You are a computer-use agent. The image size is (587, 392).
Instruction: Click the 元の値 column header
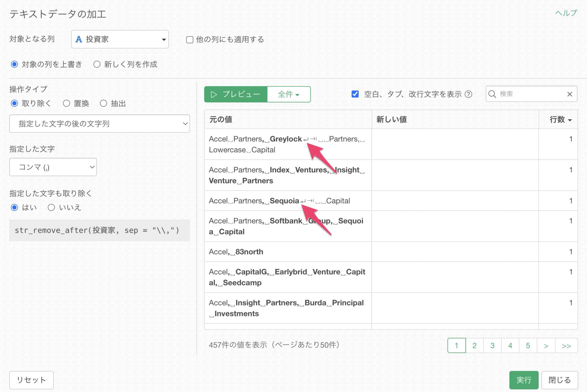point(288,119)
